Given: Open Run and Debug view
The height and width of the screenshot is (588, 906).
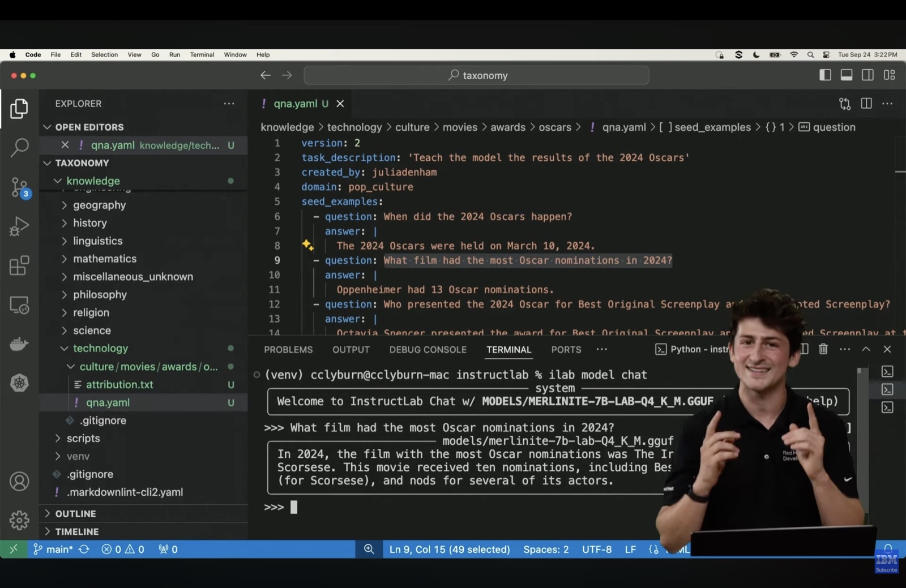Looking at the screenshot, I should coord(19,226).
